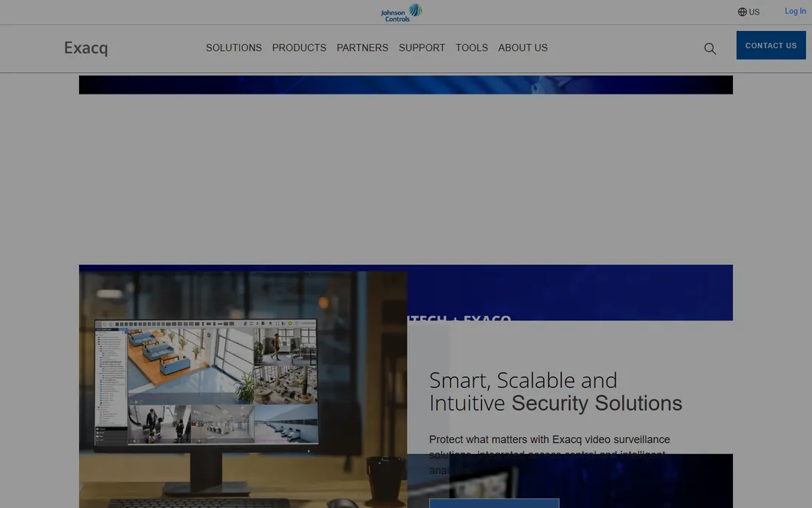
Task: Open the Products menu
Action: tap(299, 48)
